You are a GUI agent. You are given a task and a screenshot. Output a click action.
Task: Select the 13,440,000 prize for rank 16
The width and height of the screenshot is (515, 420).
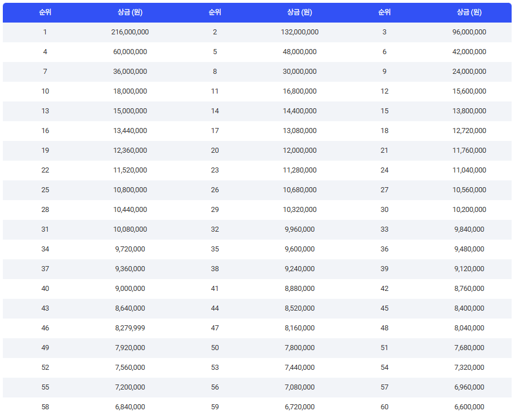(130, 131)
